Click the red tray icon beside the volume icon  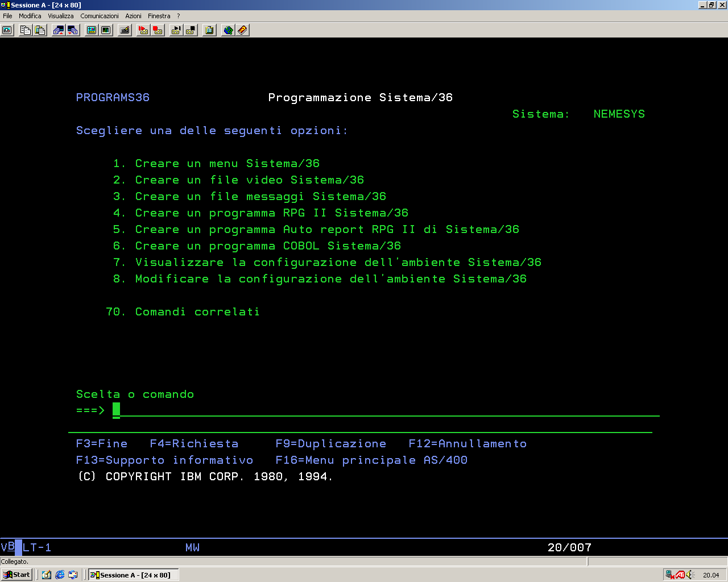[680, 575]
